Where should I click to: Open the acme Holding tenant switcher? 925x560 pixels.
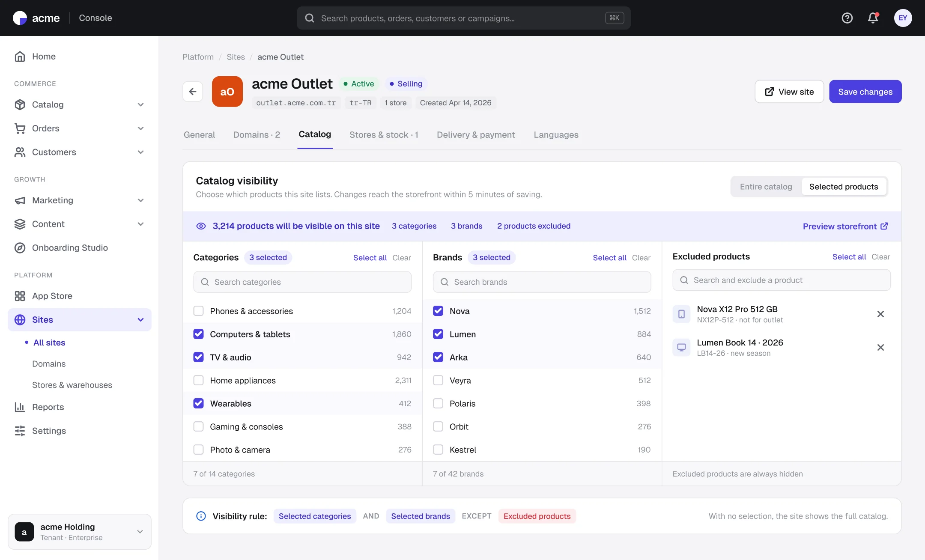(80, 532)
